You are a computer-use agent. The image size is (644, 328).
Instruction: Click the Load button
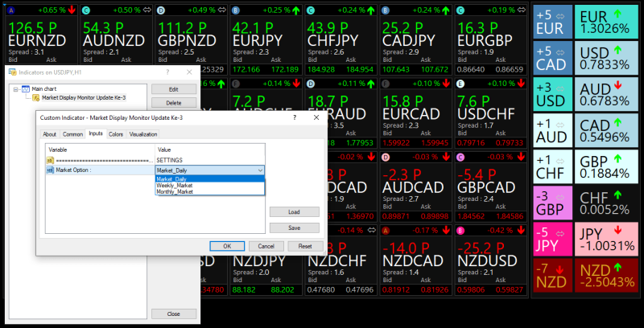[x=295, y=212]
